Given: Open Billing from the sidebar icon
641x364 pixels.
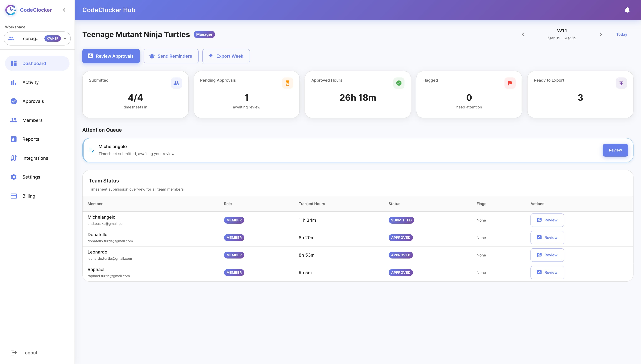Looking at the screenshot, I should (14, 196).
